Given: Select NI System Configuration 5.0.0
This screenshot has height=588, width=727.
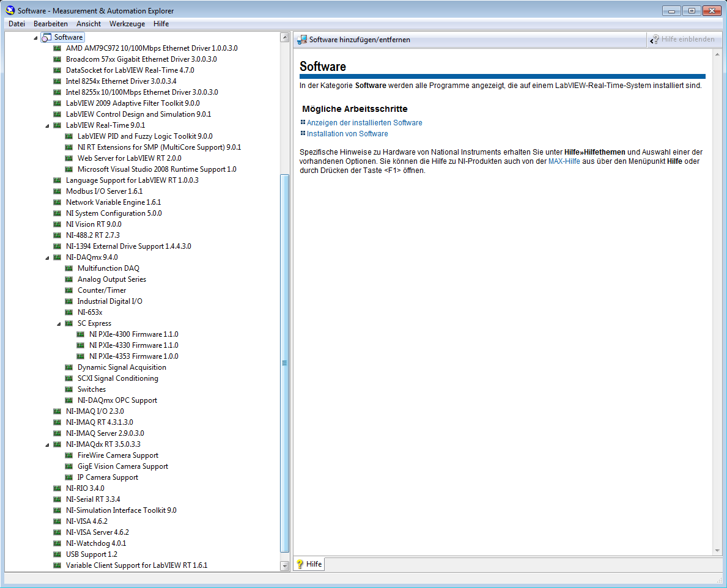Looking at the screenshot, I should [x=114, y=213].
